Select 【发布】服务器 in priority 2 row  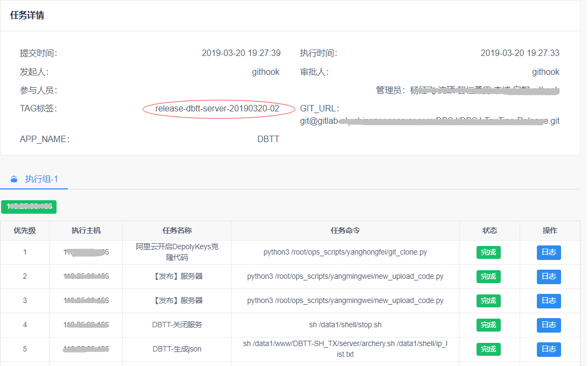(x=177, y=276)
